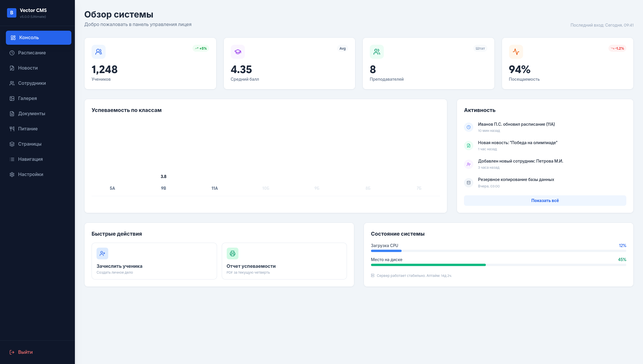Click the 9В class label in chart

point(163,188)
